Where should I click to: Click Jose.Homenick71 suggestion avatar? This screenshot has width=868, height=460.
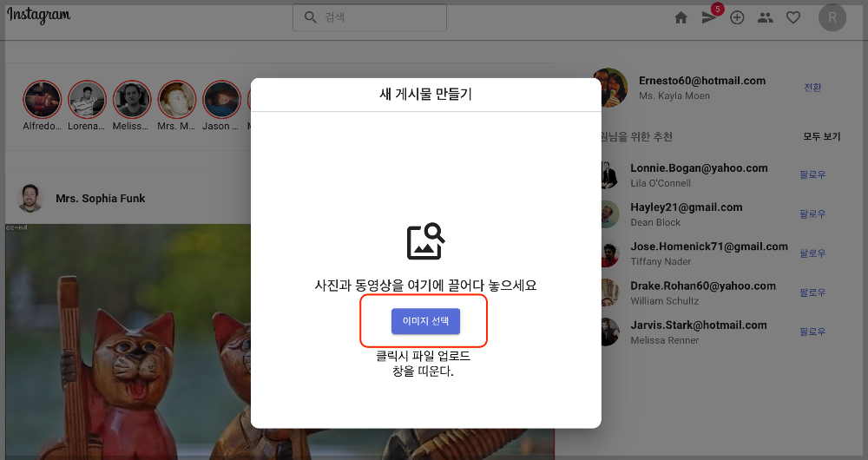(610, 253)
